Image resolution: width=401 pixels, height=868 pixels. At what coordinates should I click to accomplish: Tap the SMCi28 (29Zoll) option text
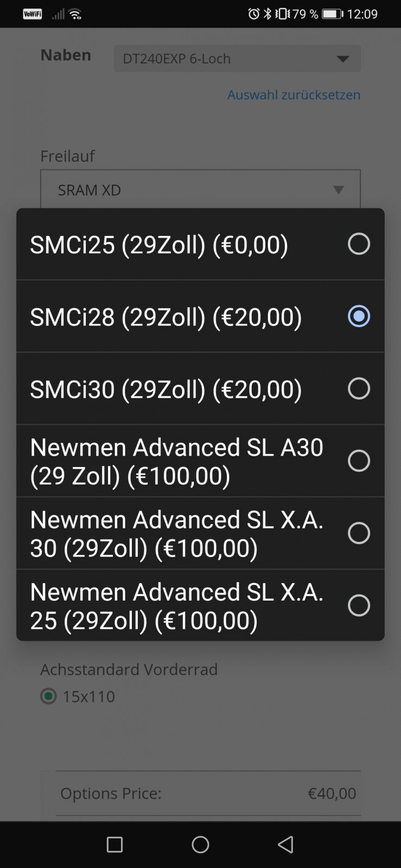pos(166,317)
